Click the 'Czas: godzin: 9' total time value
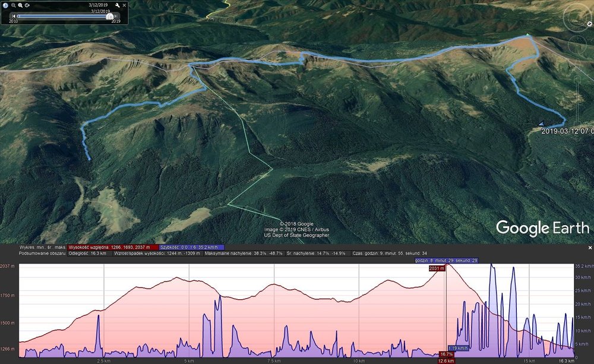Viewport: 594px width, 364px height. tap(390, 253)
